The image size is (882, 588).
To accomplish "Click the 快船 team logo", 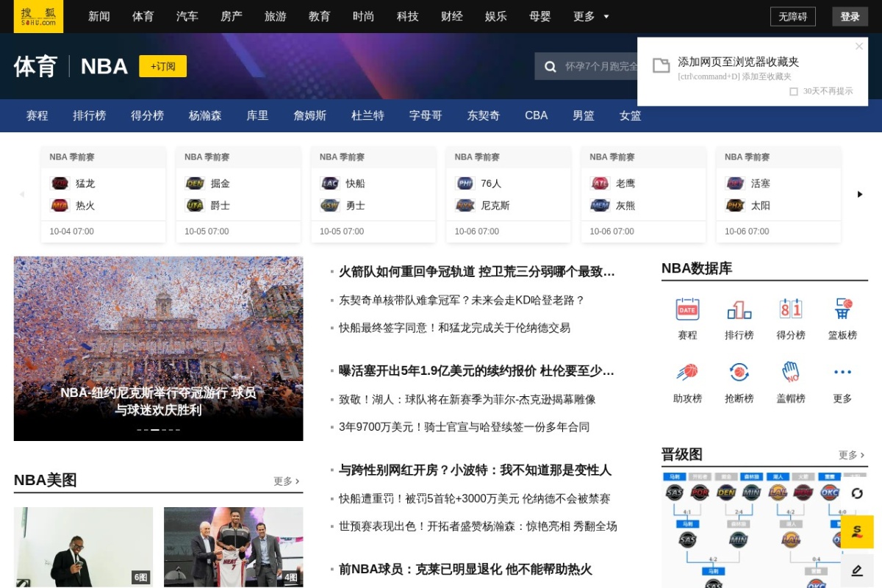I will [330, 183].
